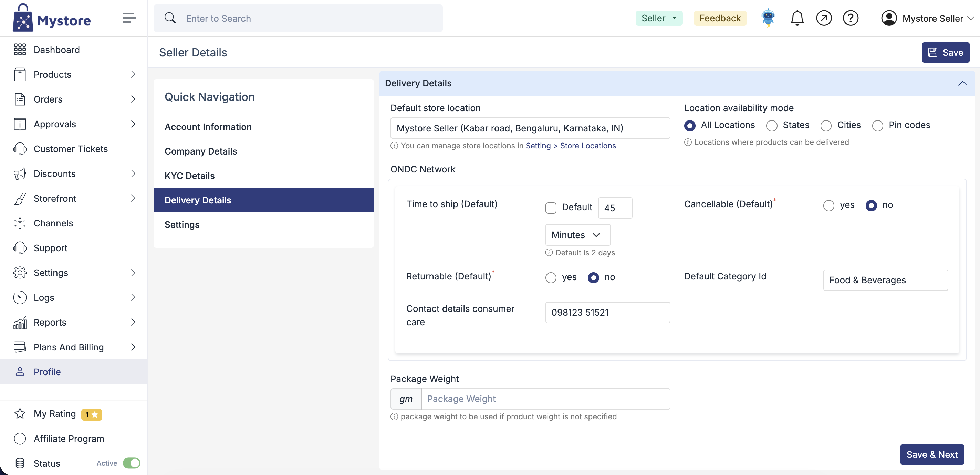Viewport: 980px width, 475px height.
Task: Go to KYC Details in Quick Navigation
Action: pyautogui.click(x=189, y=176)
